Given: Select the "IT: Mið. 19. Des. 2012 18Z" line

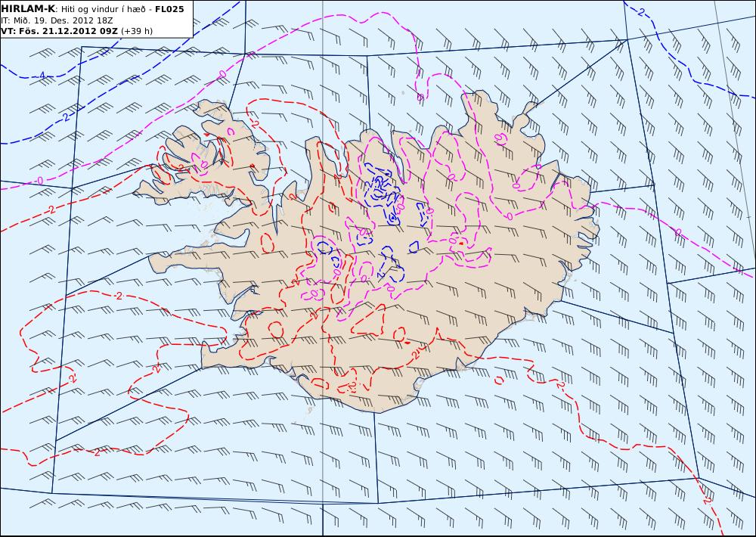Looking at the screenshot, I should (57, 20).
